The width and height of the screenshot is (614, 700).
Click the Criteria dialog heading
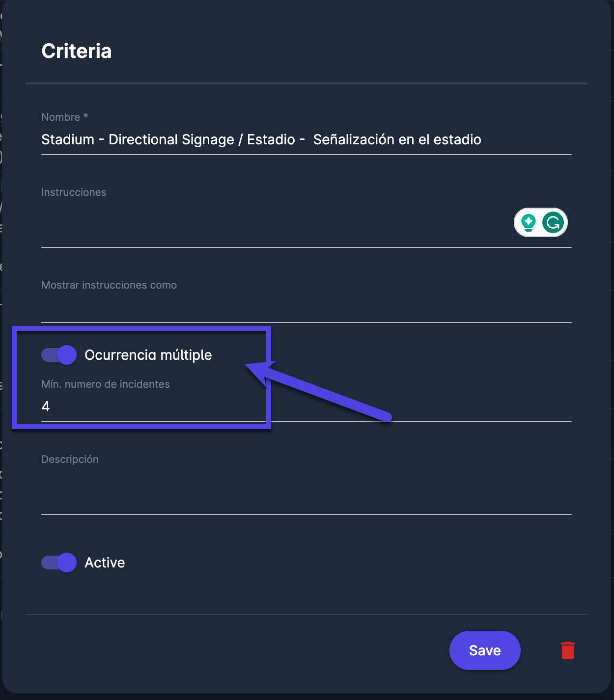click(x=77, y=51)
